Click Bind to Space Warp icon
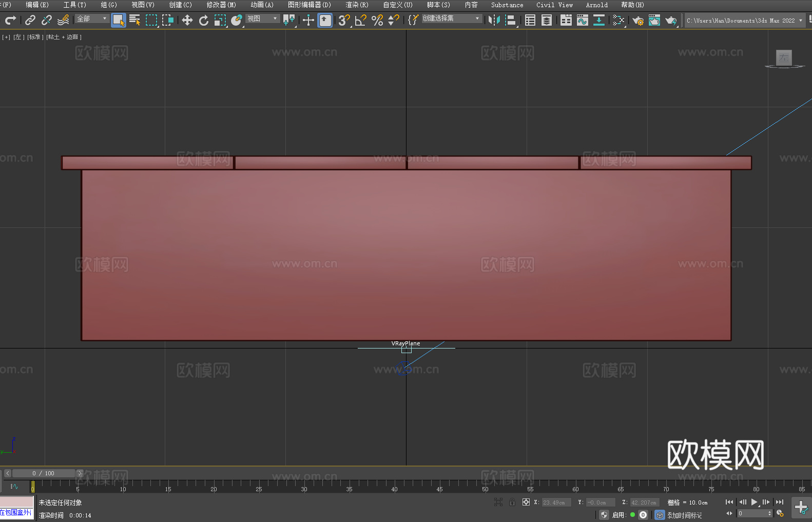Screen dimensions: 812x522 pyautogui.click(x=63, y=20)
